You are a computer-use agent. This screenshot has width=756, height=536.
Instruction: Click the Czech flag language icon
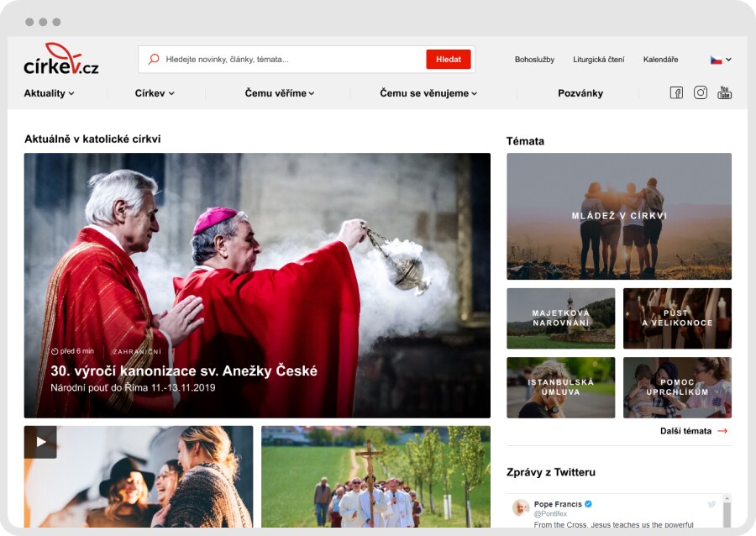click(x=716, y=60)
